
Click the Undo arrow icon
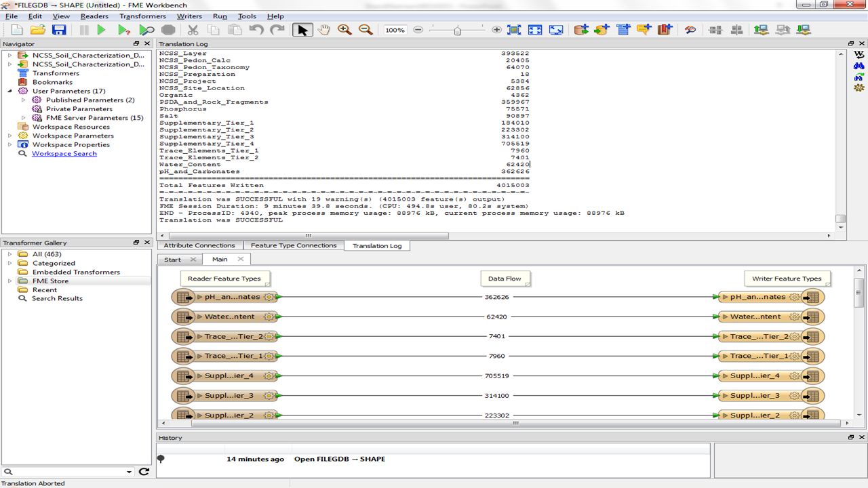[x=256, y=30]
